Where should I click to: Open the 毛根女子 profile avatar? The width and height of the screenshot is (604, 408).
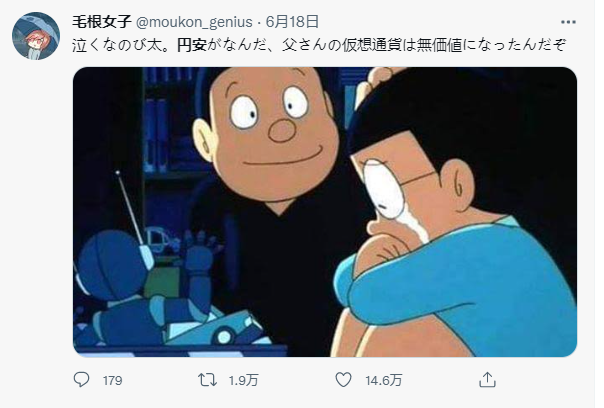pos(36,36)
